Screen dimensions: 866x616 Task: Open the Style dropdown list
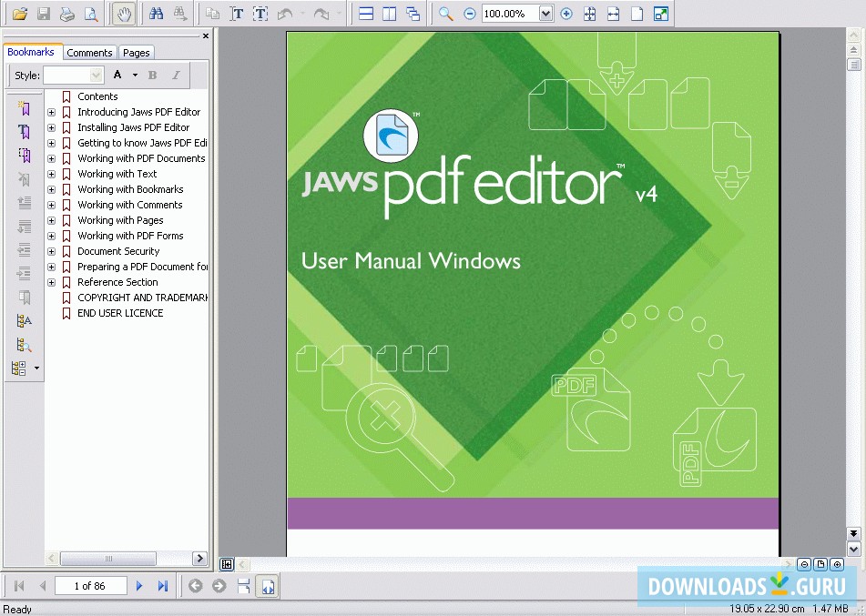tap(96, 75)
